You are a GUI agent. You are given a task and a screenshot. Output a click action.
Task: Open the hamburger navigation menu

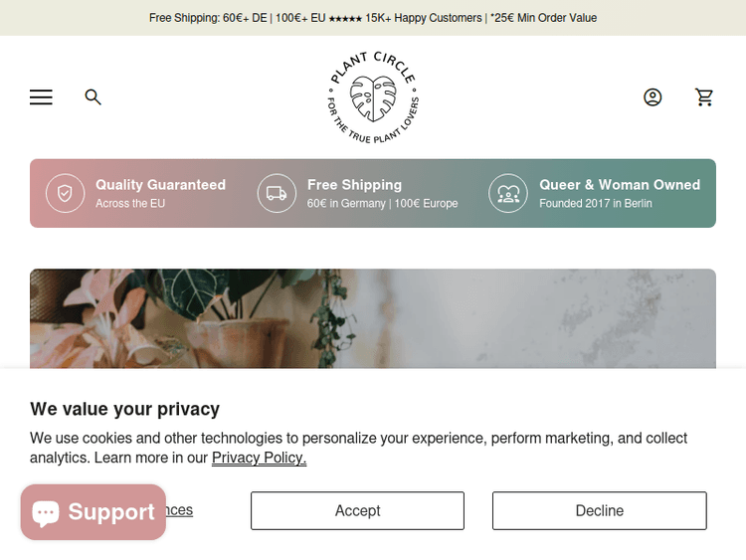click(41, 96)
